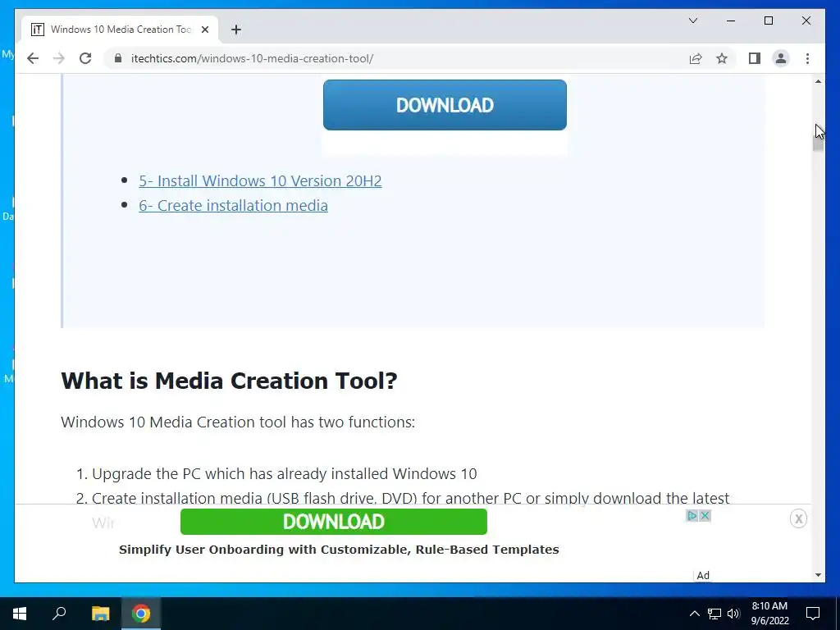
Task: Open the notification center icon
Action: point(813,614)
